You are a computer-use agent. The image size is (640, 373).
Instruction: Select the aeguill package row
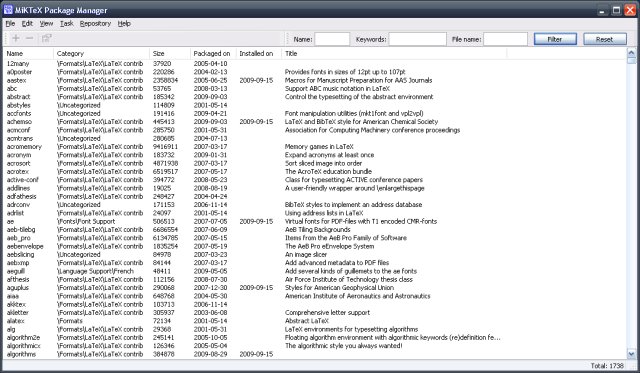315,271
